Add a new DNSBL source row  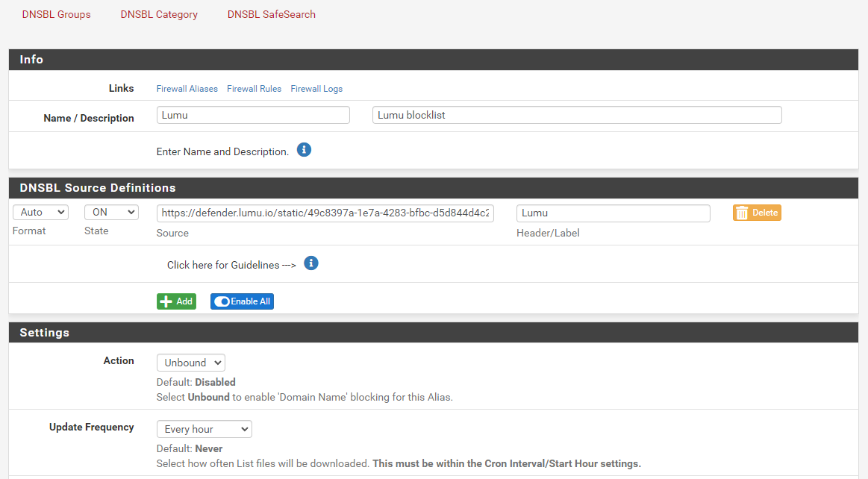click(176, 301)
